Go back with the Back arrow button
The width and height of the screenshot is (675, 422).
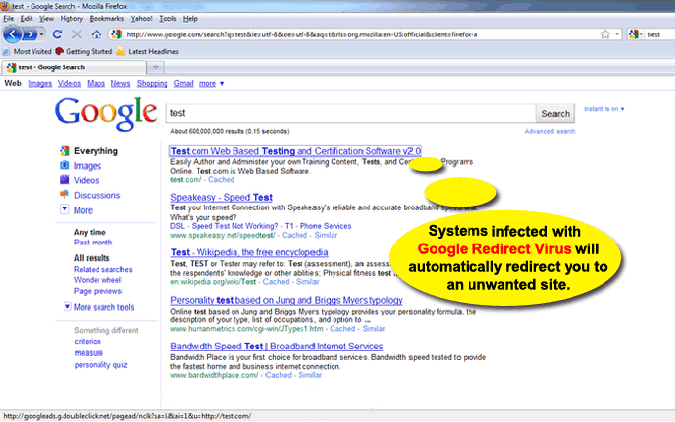[x=12, y=34]
